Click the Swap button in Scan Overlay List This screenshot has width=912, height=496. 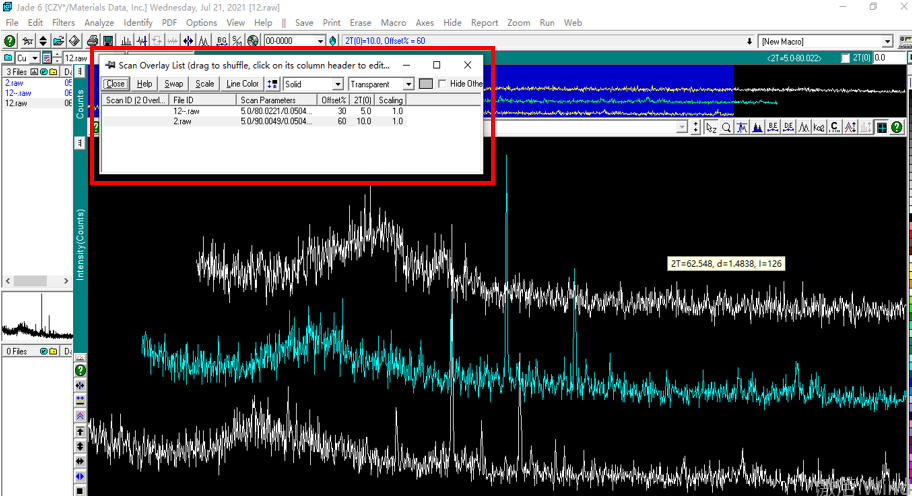click(173, 84)
